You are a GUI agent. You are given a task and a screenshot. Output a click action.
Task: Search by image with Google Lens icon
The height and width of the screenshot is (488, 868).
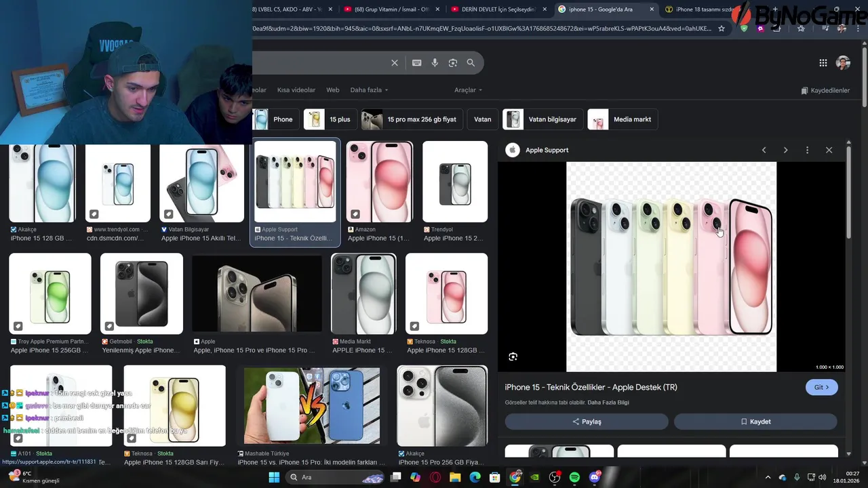453,62
